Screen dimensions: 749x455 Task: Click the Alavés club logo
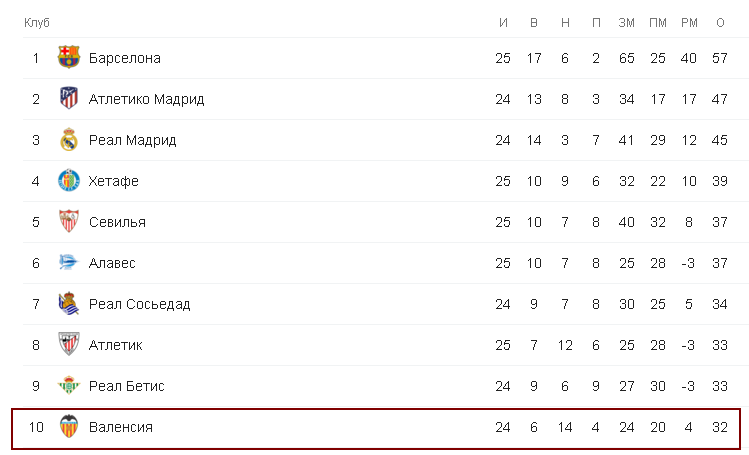click(x=68, y=262)
